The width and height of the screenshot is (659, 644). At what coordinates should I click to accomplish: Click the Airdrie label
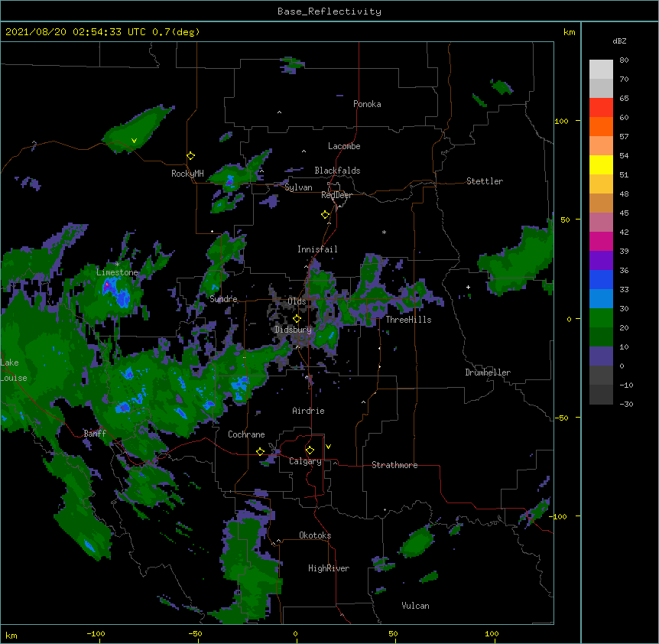tap(309, 411)
